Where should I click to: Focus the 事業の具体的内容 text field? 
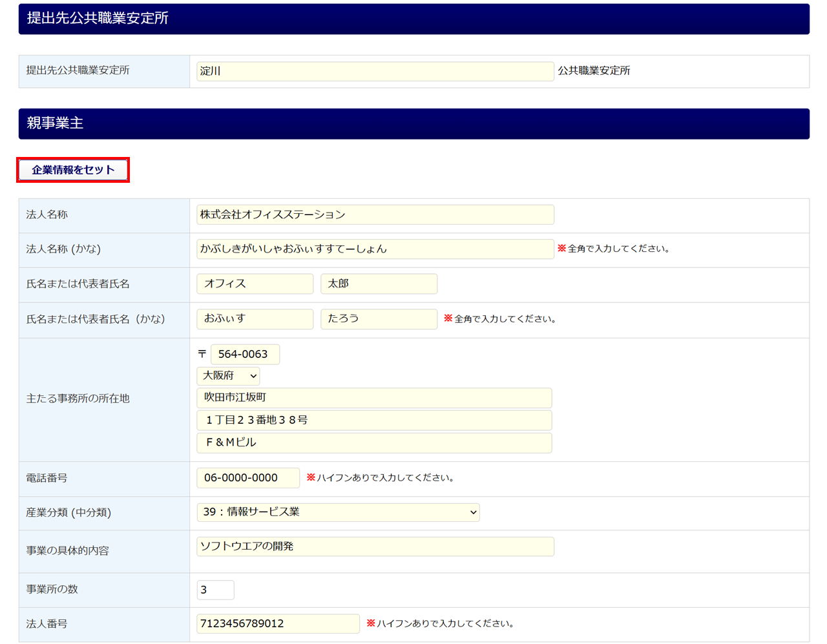[x=375, y=546]
